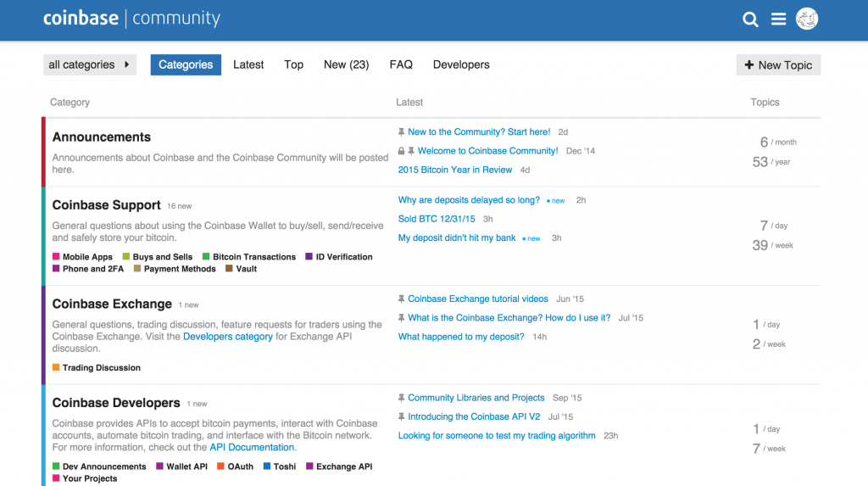This screenshot has width=868, height=486.
Task: Open the Coinbase Exchange category
Action: 112,304
